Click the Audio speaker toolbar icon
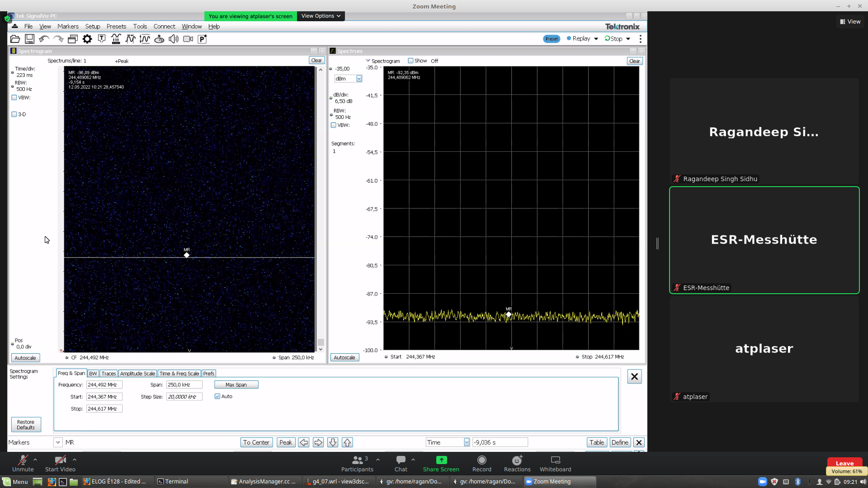Viewport: 868px width, 488px height. [x=174, y=39]
